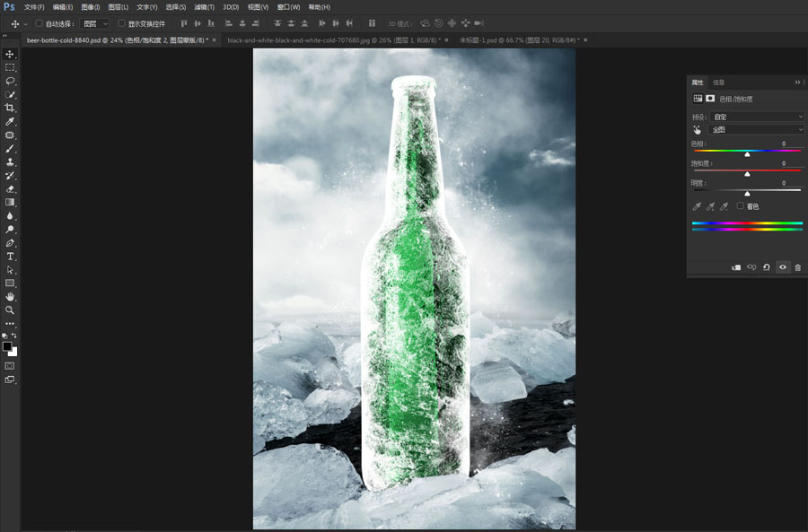
Task: Open the 滤镜 menu
Action: pyautogui.click(x=203, y=7)
